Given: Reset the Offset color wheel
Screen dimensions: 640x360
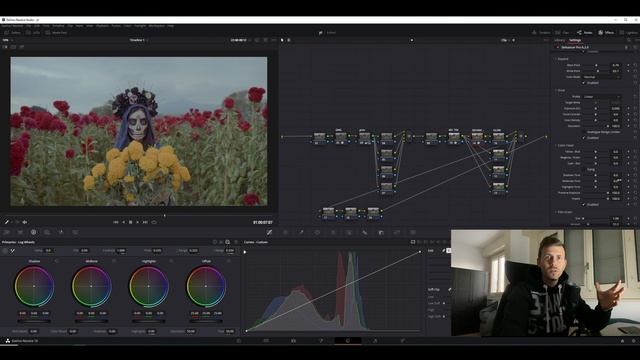Looking at the screenshot, I should pos(228,261).
